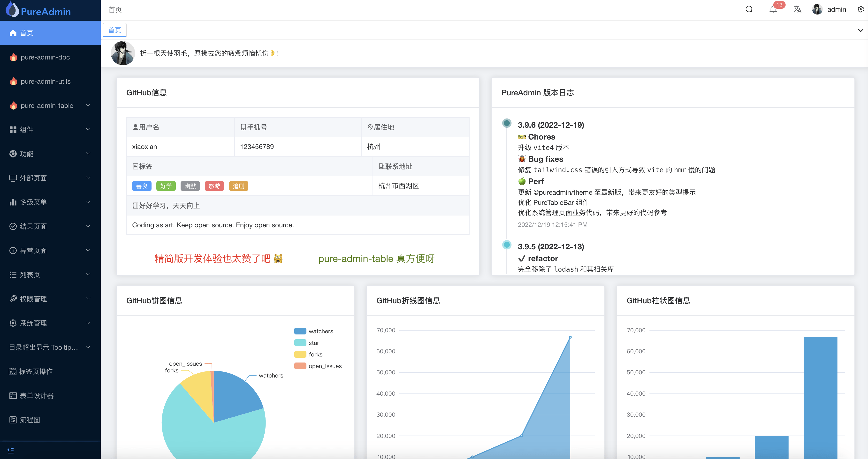
Task: Click the 好学 green tag
Action: 166,186
